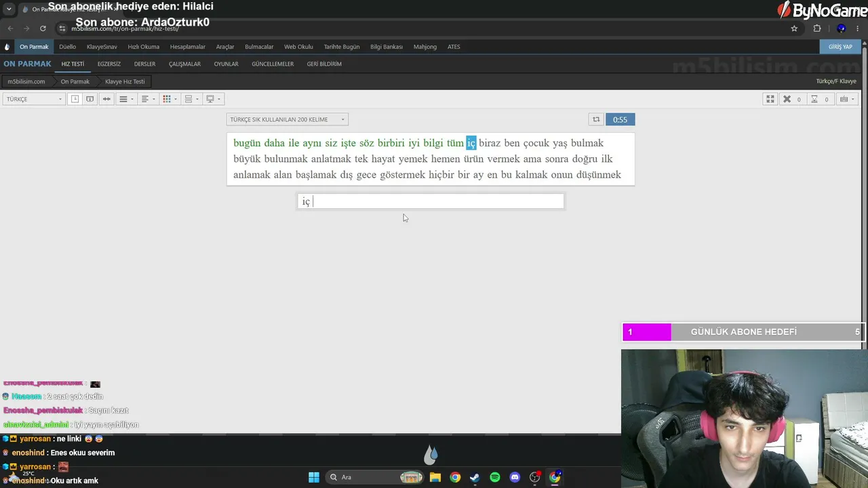Click the browser forward arrow
The width and height of the screenshot is (868, 488).
point(26,28)
